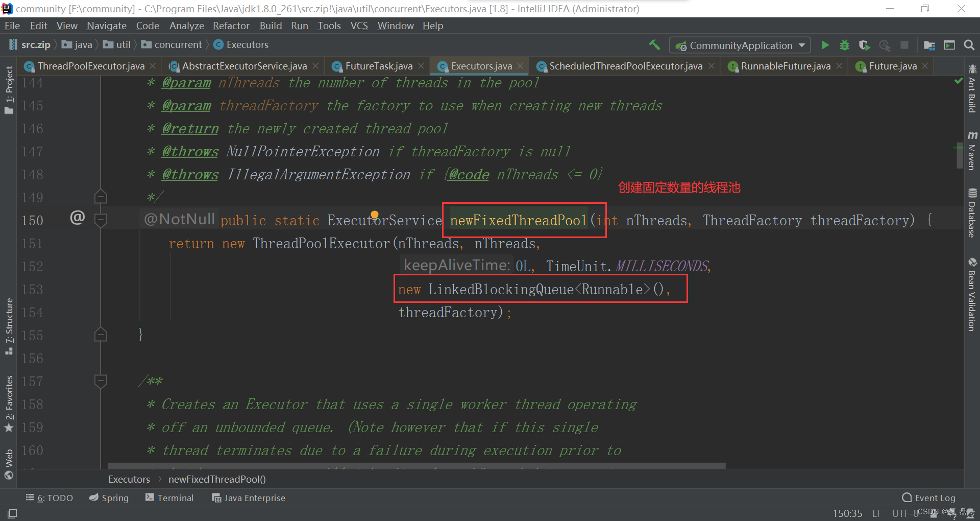The width and height of the screenshot is (980, 521).
Task: Run with coverage shield icon
Action: [864, 45]
